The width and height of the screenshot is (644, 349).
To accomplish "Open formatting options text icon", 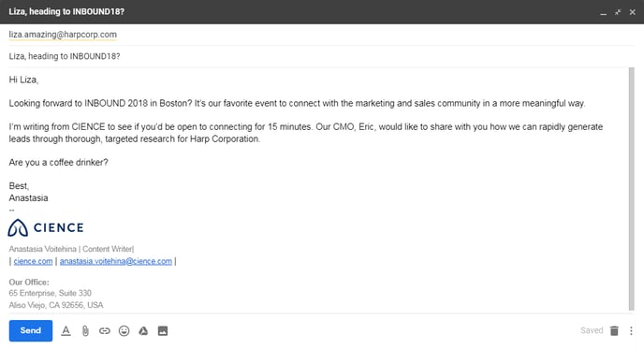I will click(66, 330).
